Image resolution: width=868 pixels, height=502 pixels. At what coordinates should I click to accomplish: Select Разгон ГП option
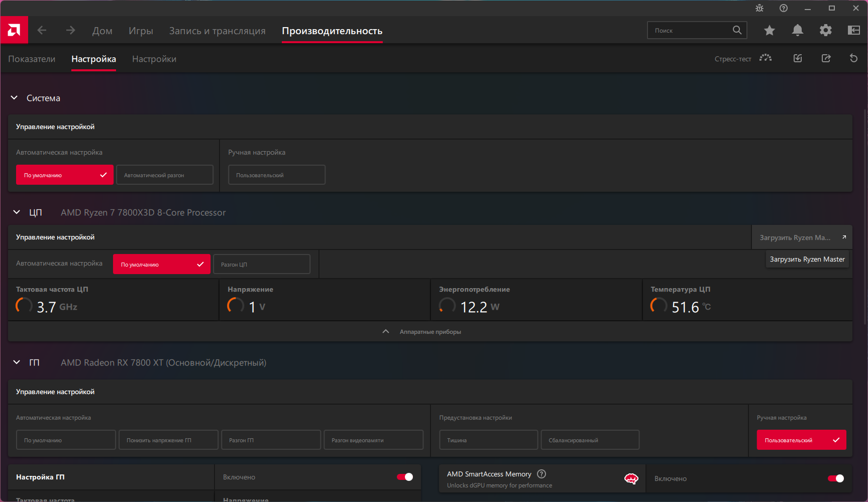tap(271, 440)
